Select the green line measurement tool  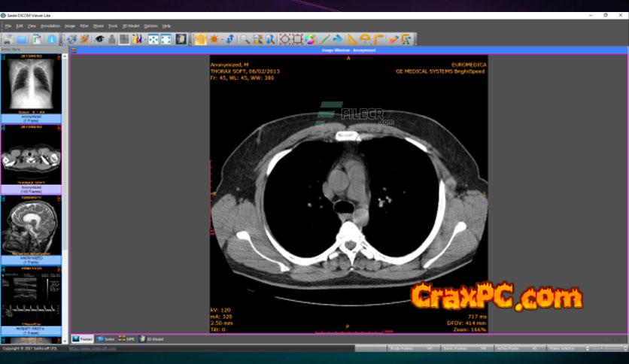[325, 39]
